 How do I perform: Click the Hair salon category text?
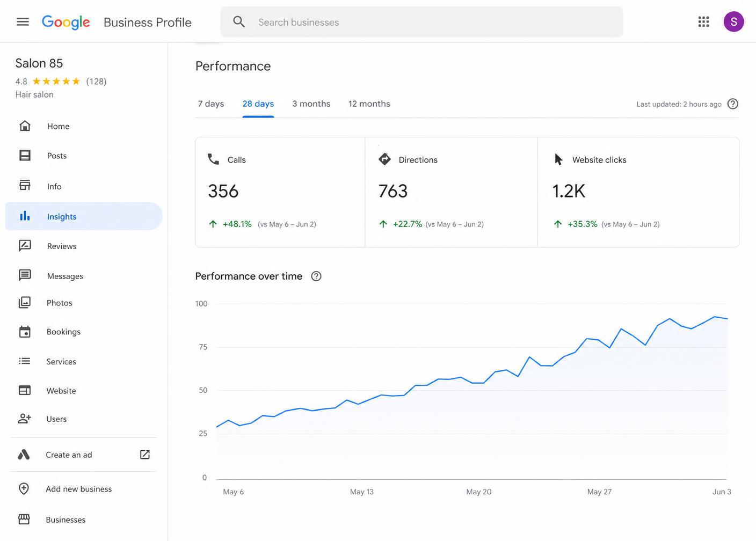[x=34, y=94]
